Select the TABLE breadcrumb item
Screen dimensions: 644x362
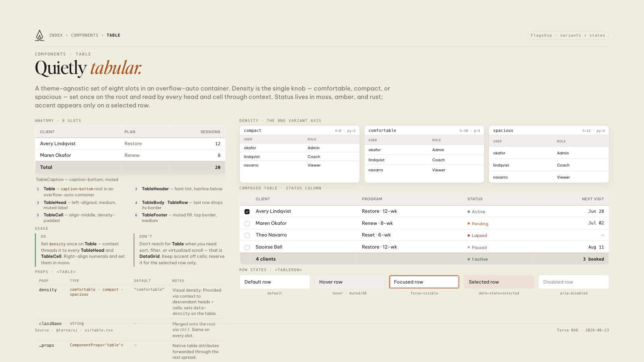coord(114,35)
